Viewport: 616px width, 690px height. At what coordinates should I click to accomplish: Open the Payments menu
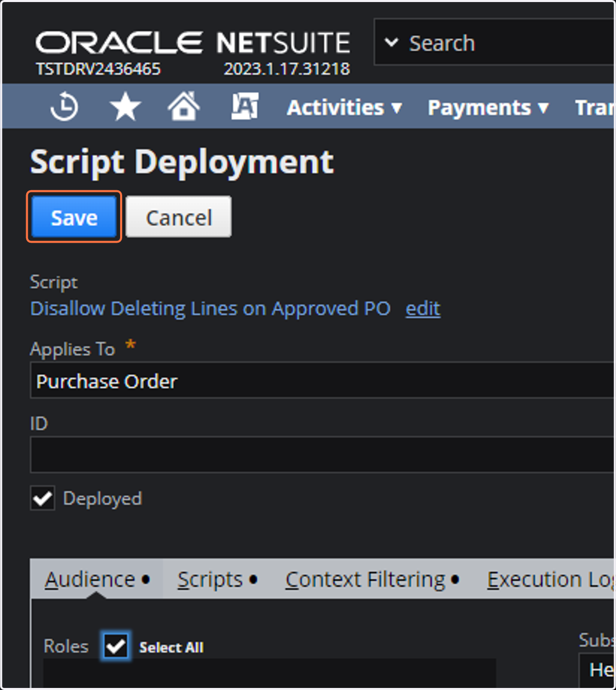coord(488,108)
